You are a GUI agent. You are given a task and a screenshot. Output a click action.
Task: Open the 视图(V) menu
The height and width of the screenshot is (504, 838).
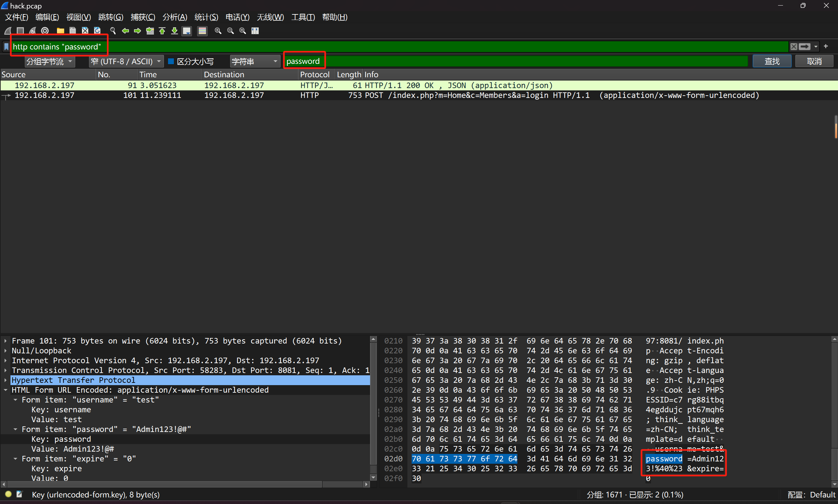click(x=79, y=17)
